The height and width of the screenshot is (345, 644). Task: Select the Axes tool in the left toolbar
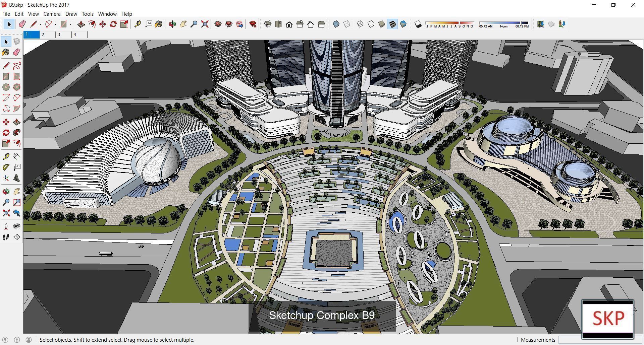coord(6,178)
